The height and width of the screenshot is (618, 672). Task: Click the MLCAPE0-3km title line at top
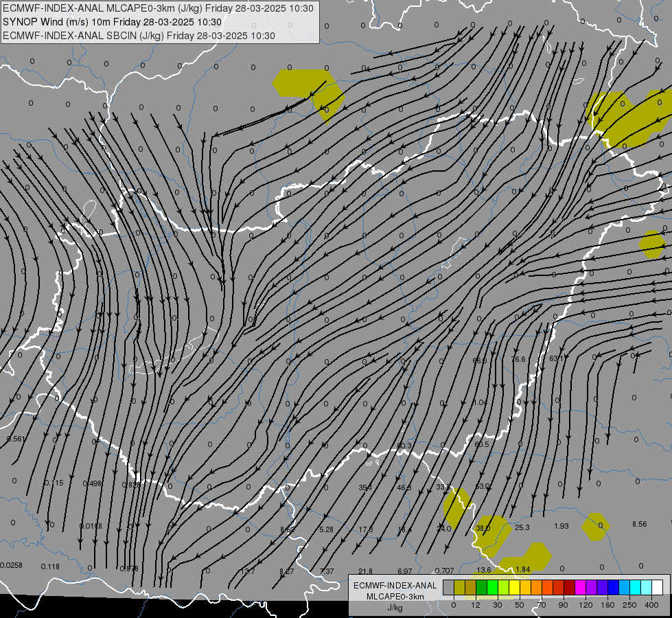tap(158, 8)
